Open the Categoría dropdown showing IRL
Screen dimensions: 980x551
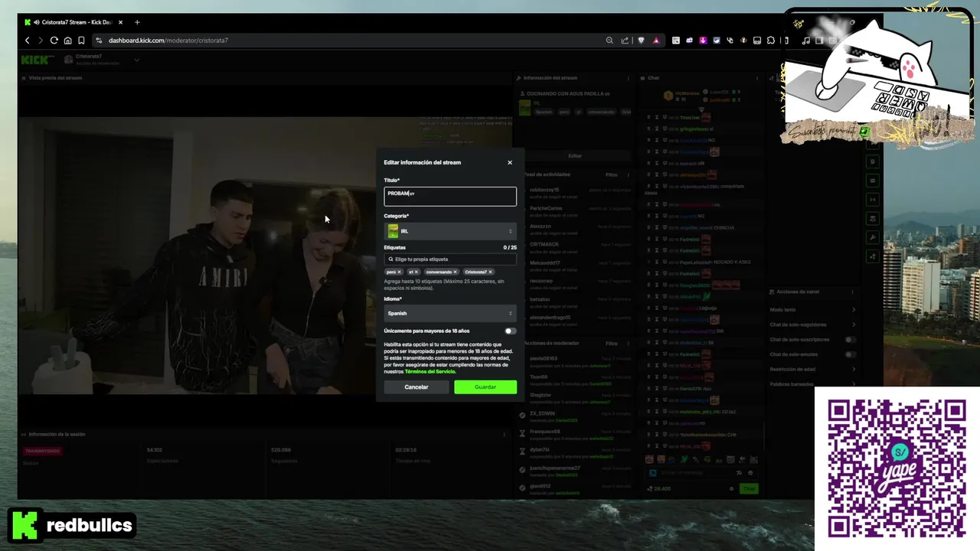450,231
